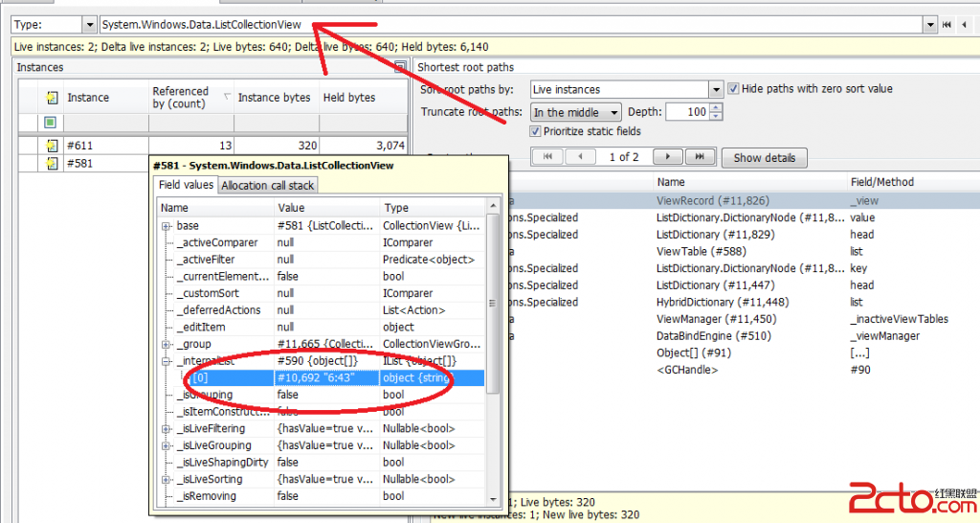
Task: Jump to last root path
Action: tap(700, 157)
